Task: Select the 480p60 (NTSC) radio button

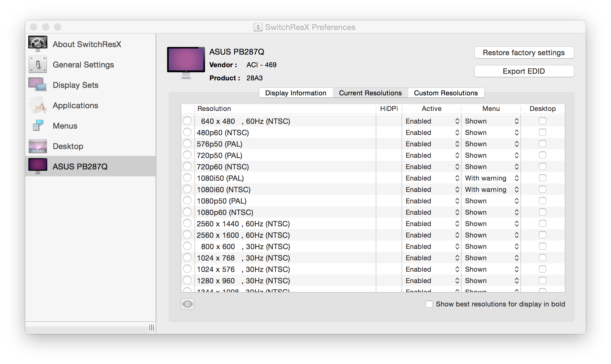Action: [187, 132]
